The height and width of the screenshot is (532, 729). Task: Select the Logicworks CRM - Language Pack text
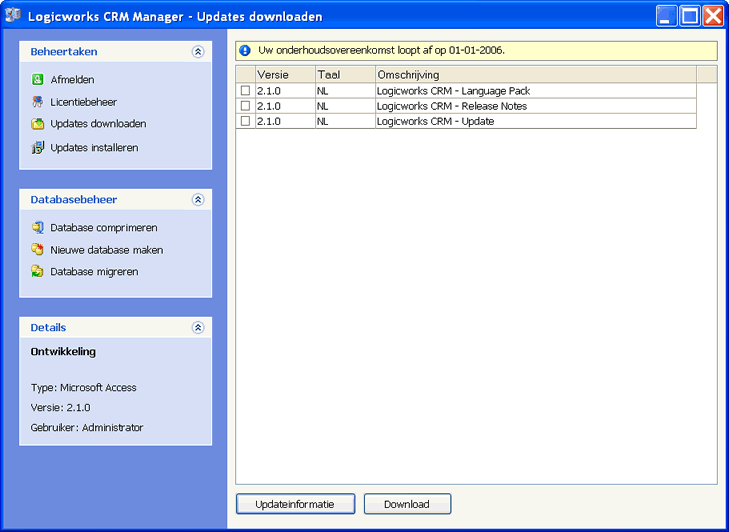[453, 91]
